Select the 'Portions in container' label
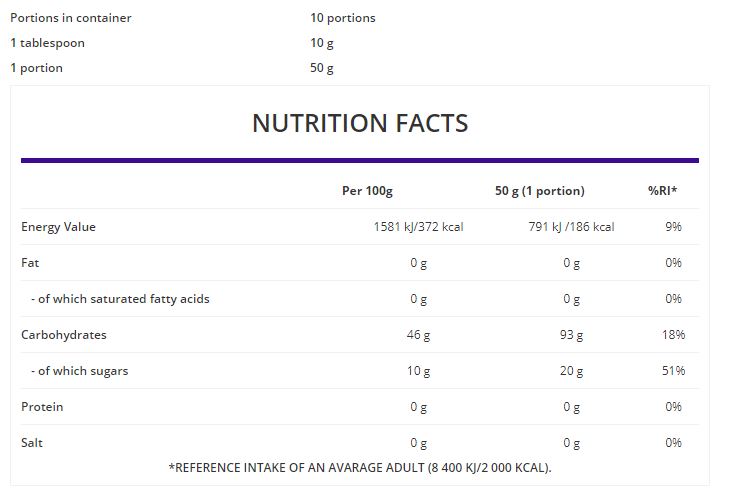The height and width of the screenshot is (501, 729). (x=71, y=18)
